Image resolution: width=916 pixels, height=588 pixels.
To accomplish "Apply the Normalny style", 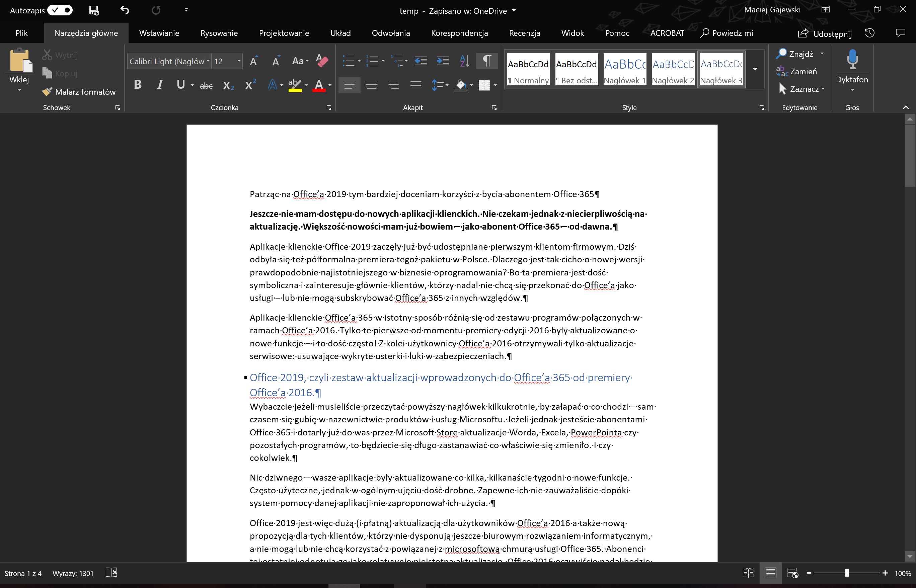I will pos(528,69).
